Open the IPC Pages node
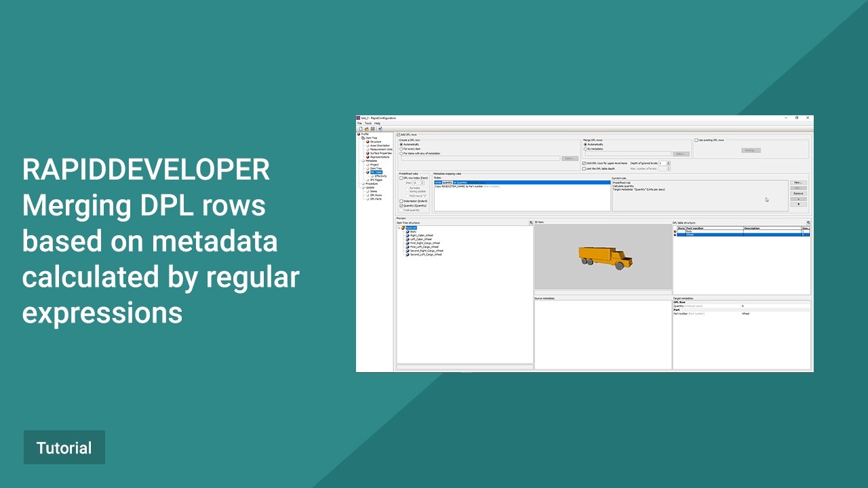Screen dimensions: 868x488 376,180
